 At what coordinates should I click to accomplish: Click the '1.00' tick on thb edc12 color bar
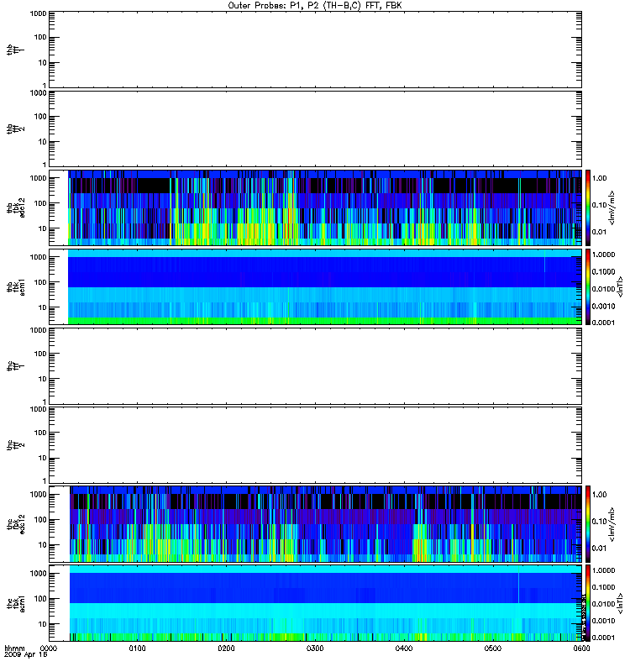pyautogui.click(x=599, y=178)
